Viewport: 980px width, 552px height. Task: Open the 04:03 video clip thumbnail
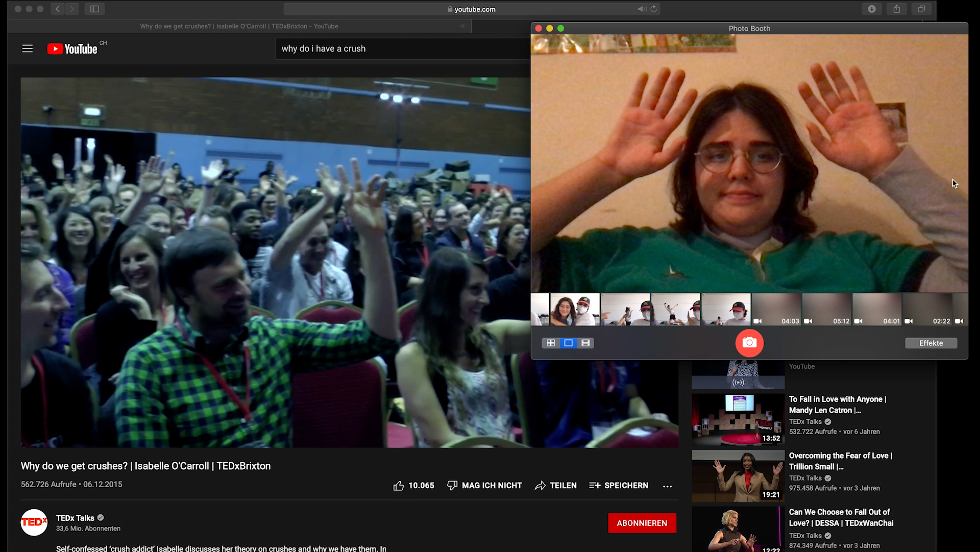pyautogui.click(x=776, y=309)
